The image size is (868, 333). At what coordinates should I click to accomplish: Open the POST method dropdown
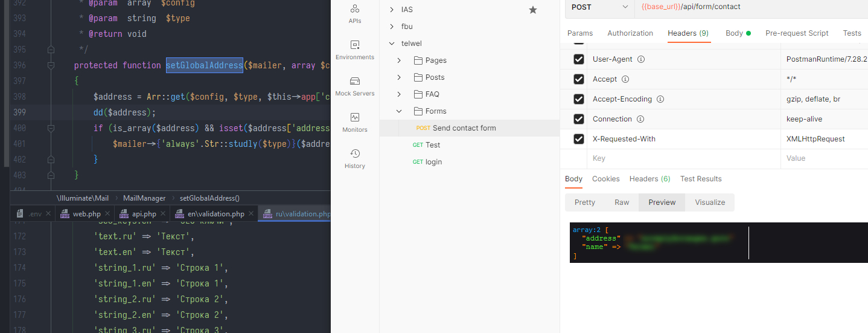[599, 7]
